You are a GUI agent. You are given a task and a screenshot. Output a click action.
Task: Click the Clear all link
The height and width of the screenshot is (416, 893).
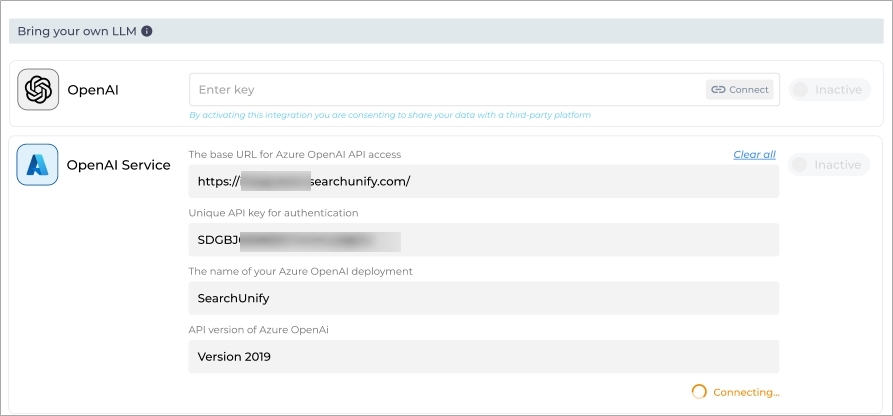754,154
